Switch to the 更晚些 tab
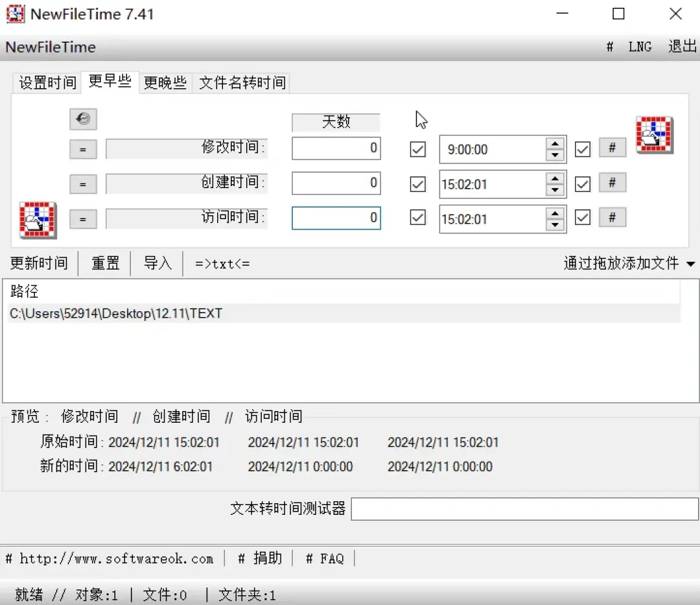This screenshot has width=700, height=605. 165,82
